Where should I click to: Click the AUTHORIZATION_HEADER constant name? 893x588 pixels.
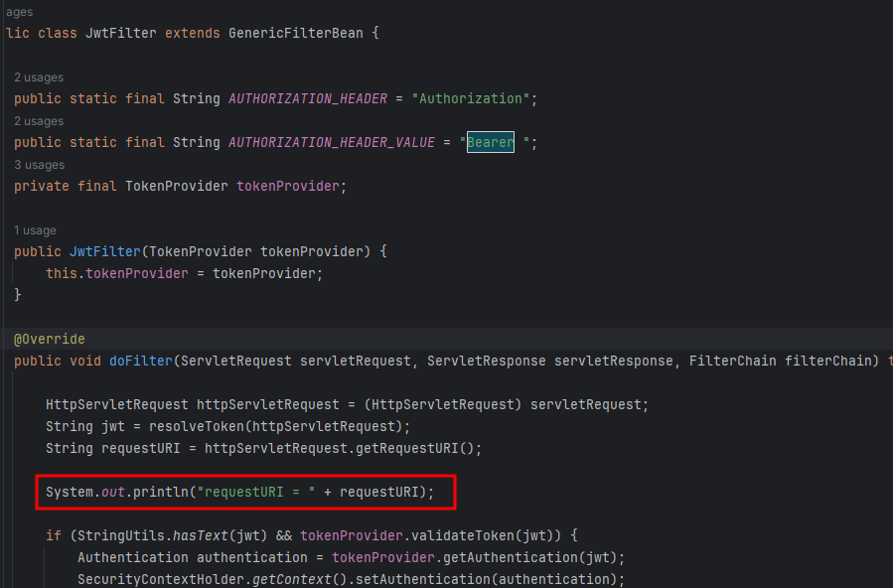click(308, 98)
